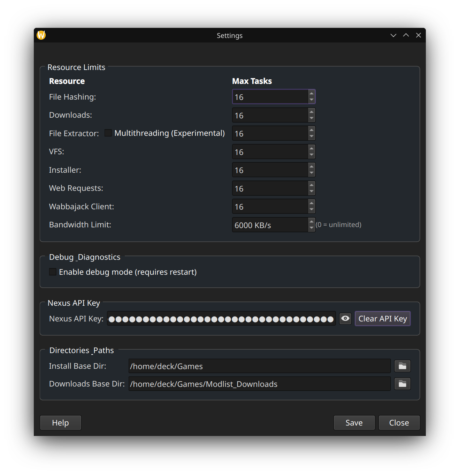This screenshot has width=460, height=476.
Task: Show the Nexus API key with eye icon
Action: [x=345, y=319]
